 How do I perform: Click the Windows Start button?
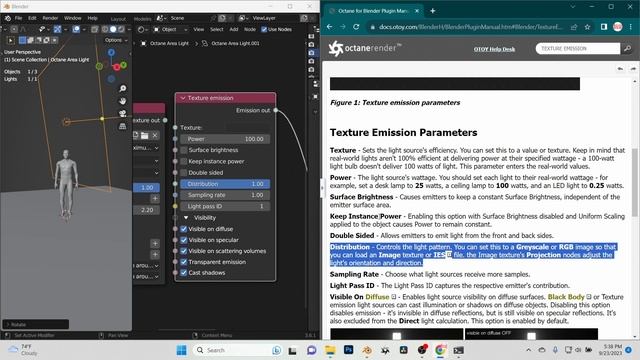(x=182, y=350)
